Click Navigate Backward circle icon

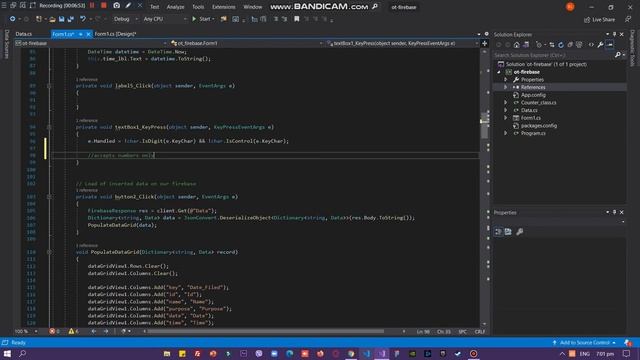[x=13, y=19]
